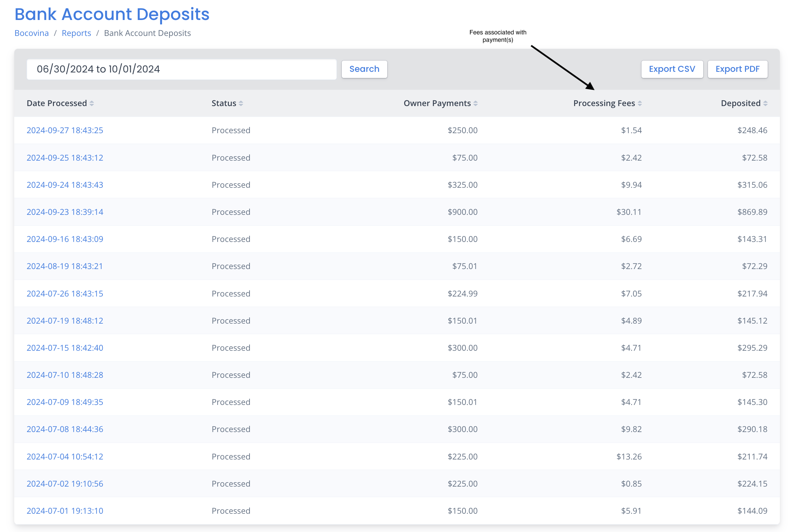
Task: Select the $224.99 owner payment cell
Action: [462, 293]
